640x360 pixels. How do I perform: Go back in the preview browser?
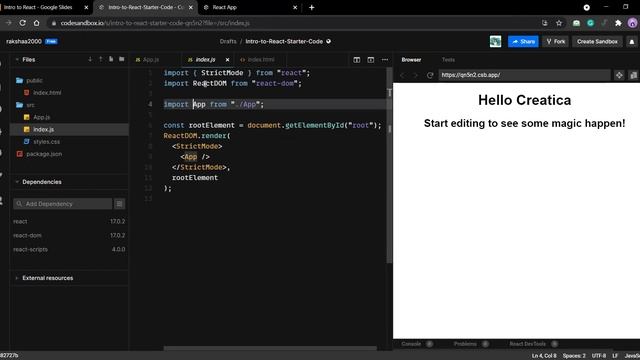point(402,75)
